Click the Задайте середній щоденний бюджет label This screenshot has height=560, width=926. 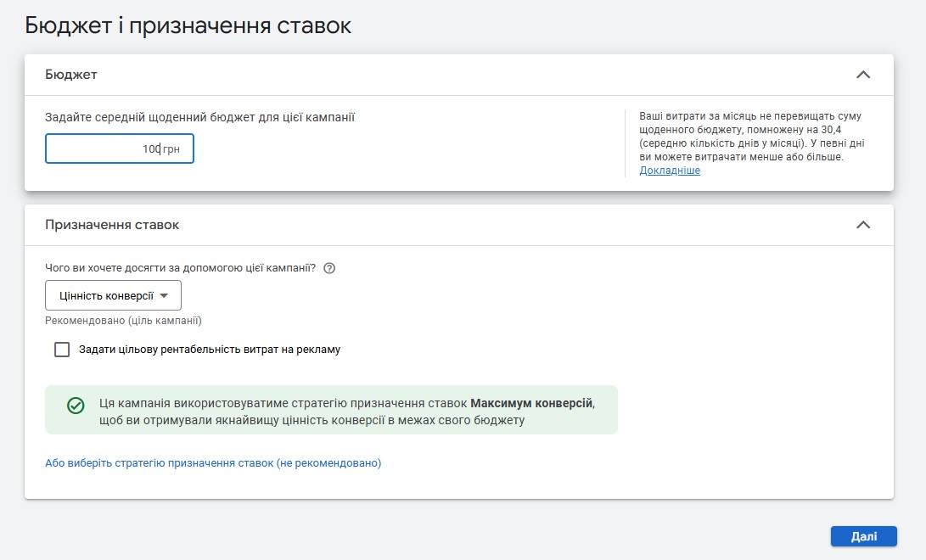point(199,118)
